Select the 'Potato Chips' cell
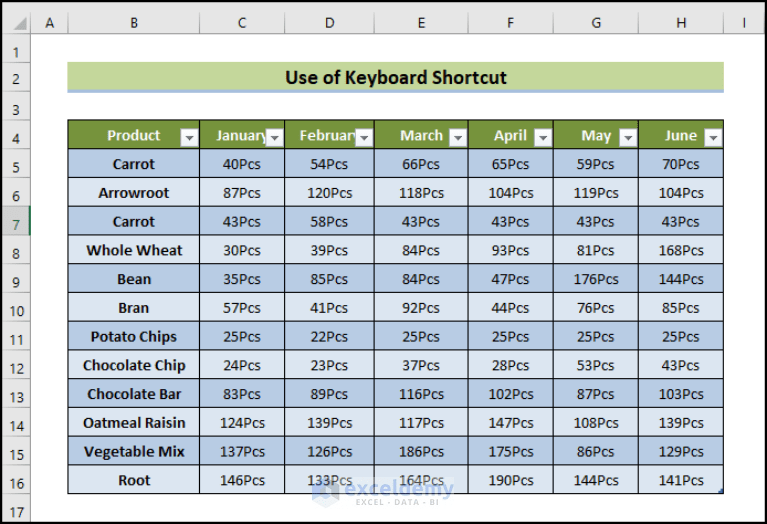 [134, 337]
